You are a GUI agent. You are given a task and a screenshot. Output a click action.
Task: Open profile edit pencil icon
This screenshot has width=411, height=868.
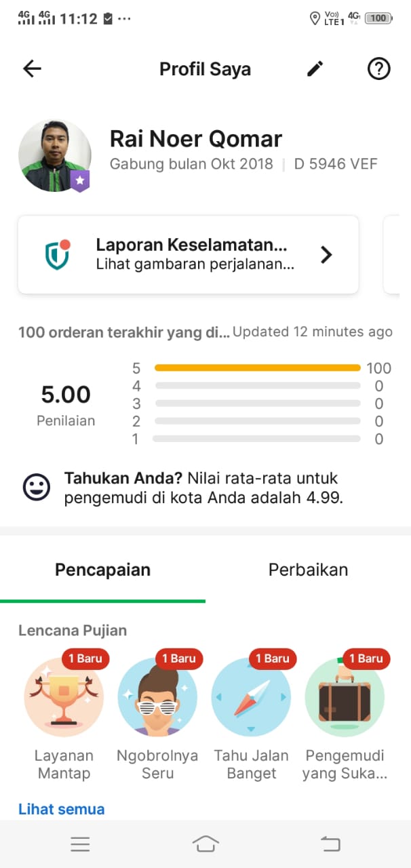pos(315,68)
